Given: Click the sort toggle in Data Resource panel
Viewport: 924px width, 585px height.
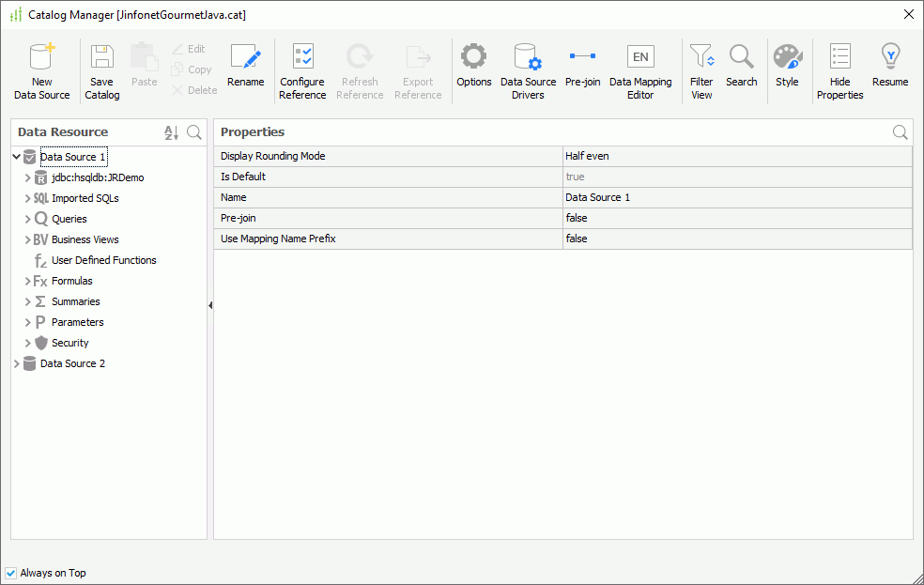Looking at the screenshot, I should 173,131.
